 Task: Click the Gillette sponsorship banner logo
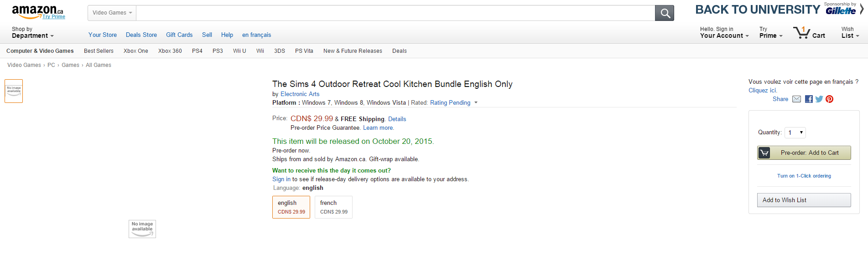click(841, 10)
